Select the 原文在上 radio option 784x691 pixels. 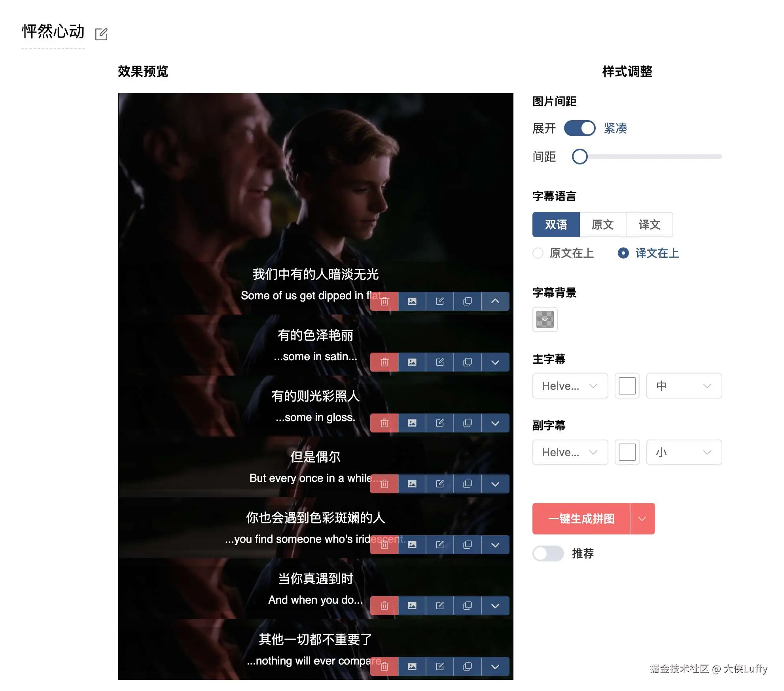pyautogui.click(x=563, y=253)
